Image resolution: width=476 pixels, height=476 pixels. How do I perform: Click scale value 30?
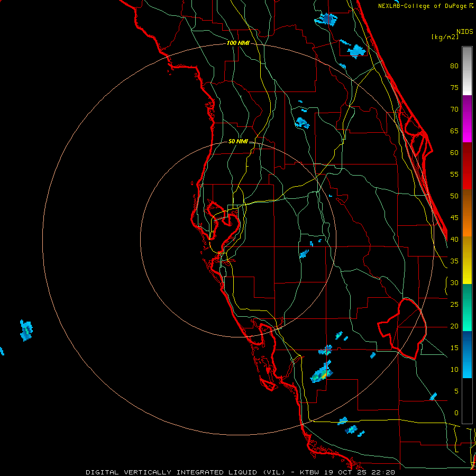[x=454, y=283]
